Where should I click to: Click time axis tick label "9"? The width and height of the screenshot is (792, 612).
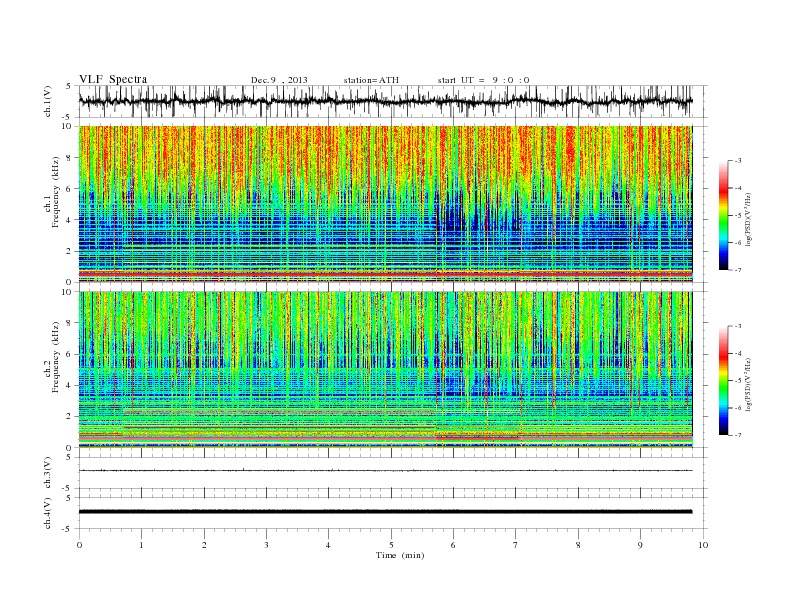click(x=640, y=545)
